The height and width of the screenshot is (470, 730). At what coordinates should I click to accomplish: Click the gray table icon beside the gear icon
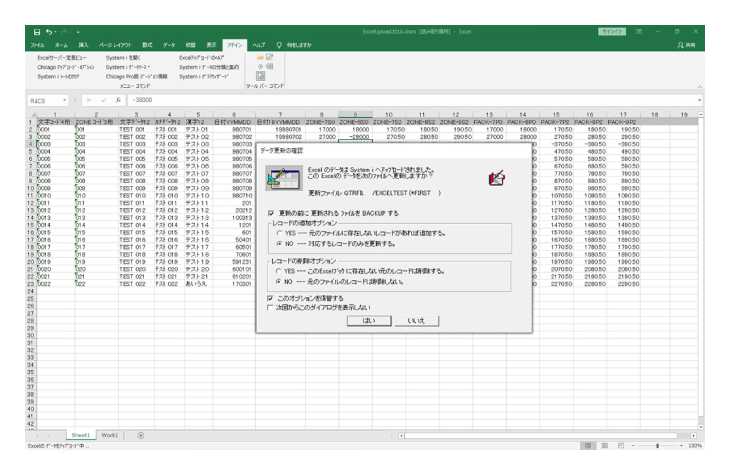click(x=270, y=67)
